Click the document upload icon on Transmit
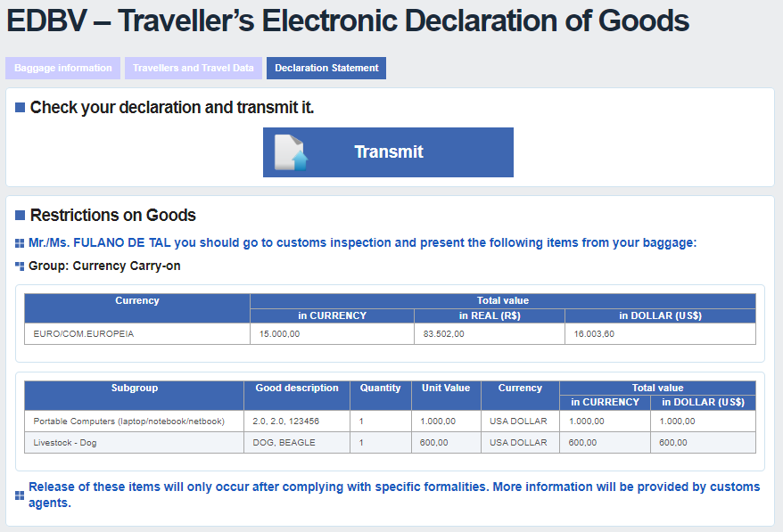783x532 pixels. (x=291, y=152)
